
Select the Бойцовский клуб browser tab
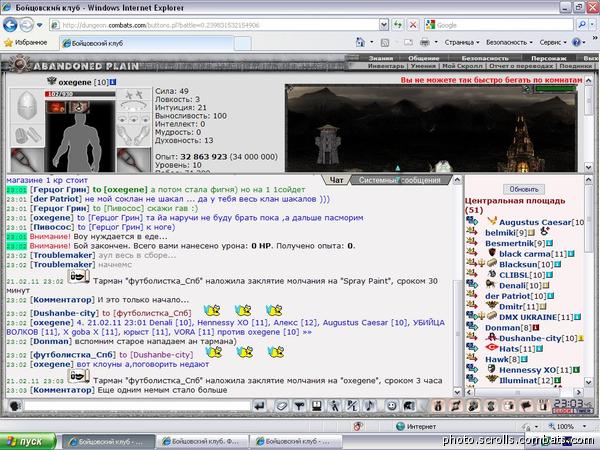tap(147, 43)
